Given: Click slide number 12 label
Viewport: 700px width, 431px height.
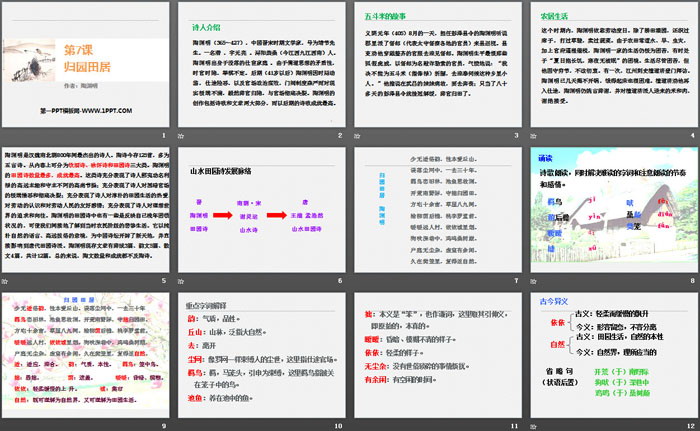Looking at the screenshot, I should point(691,426).
